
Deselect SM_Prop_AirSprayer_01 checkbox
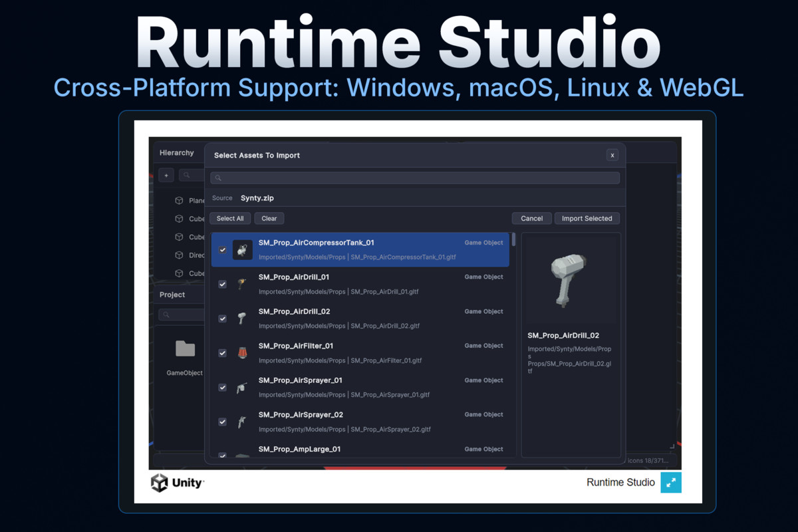(x=223, y=388)
